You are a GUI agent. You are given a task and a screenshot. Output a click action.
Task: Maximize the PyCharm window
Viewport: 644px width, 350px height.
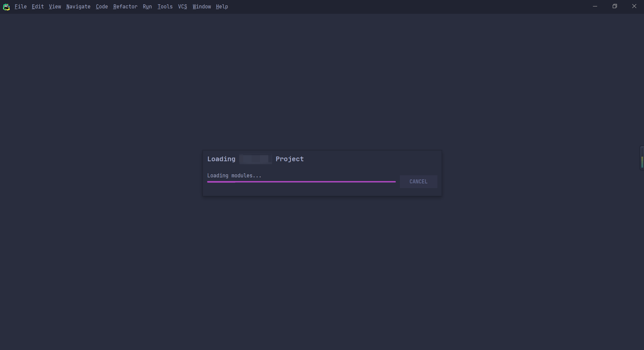pos(615,6)
